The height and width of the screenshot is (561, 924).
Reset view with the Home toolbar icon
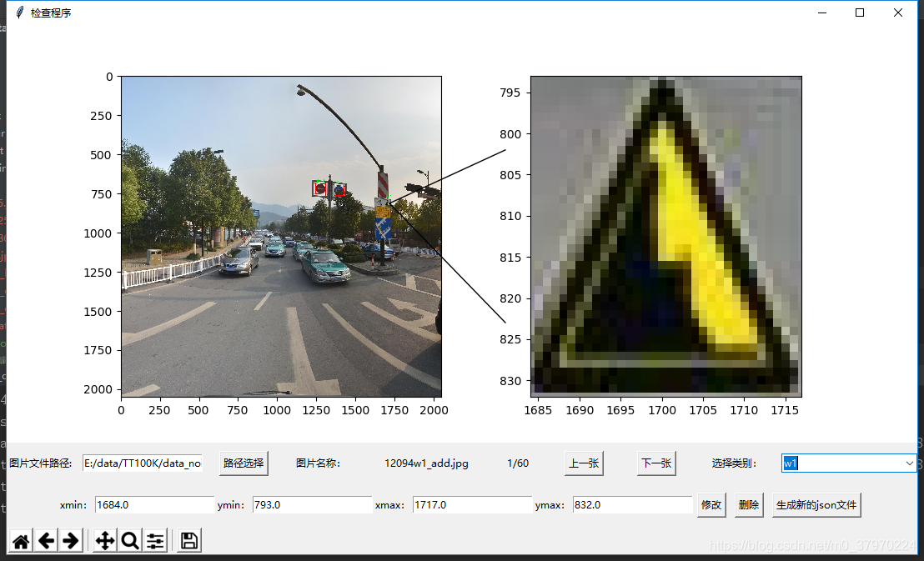click(x=21, y=540)
